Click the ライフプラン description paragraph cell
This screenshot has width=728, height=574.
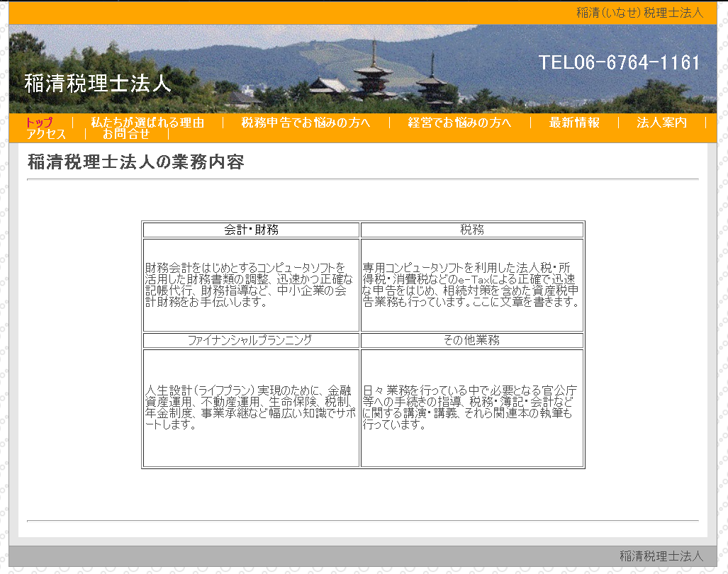pos(251,407)
